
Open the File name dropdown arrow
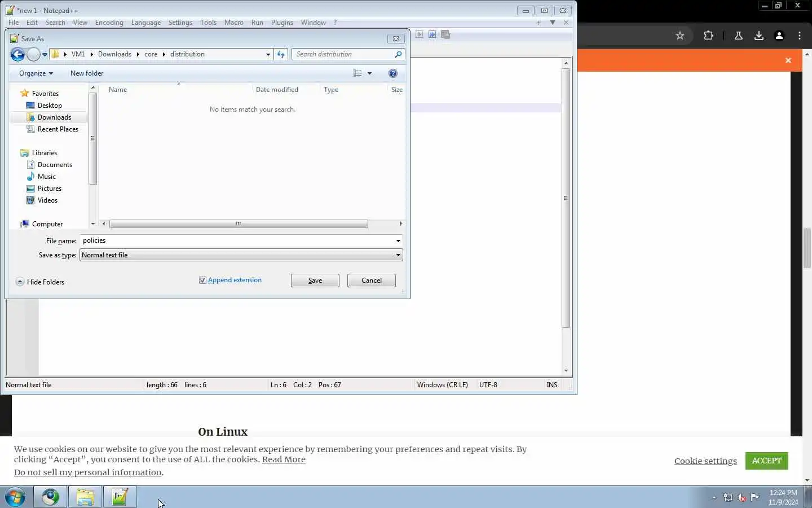coord(398,241)
